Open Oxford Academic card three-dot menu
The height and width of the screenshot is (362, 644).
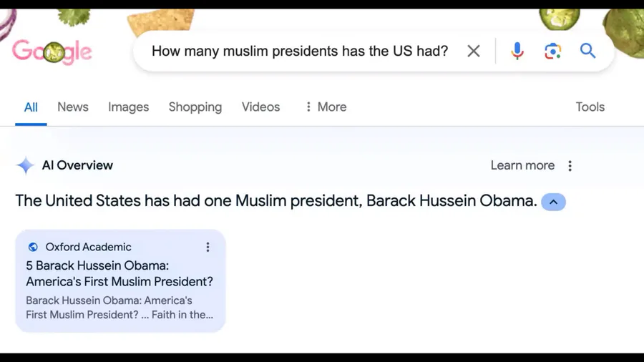click(208, 247)
